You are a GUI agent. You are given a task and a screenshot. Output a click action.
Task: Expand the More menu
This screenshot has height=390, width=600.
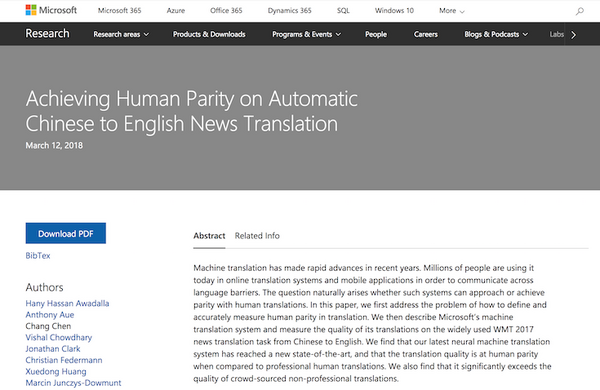pyautogui.click(x=452, y=11)
